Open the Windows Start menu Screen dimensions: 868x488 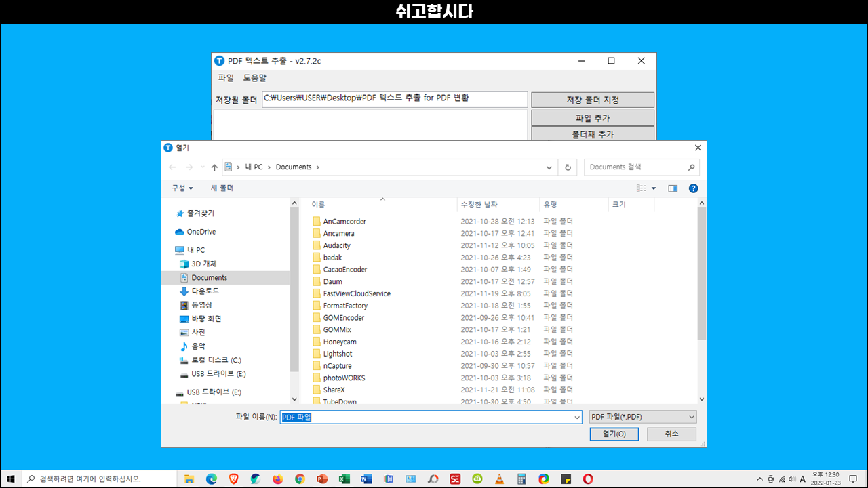click(x=11, y=479)
